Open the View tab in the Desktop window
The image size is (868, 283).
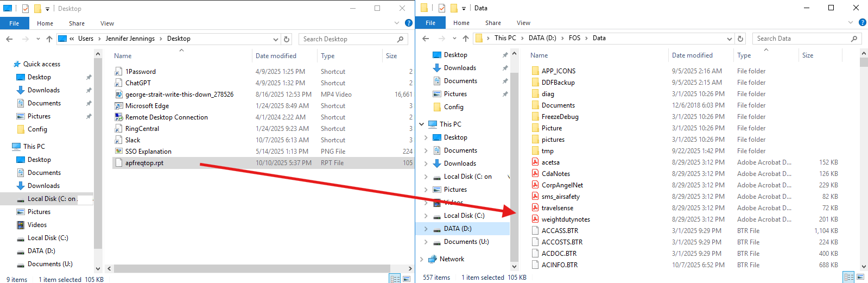(x=107, y=23)
